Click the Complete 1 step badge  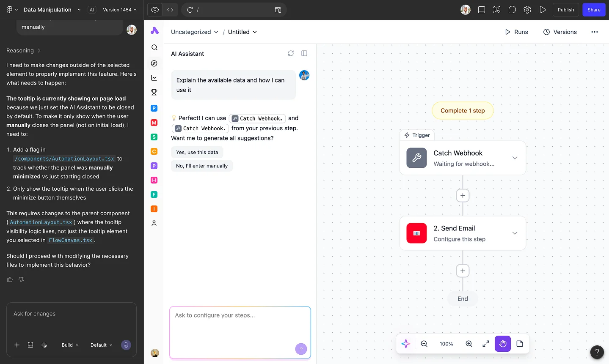(x=463, y=110)
